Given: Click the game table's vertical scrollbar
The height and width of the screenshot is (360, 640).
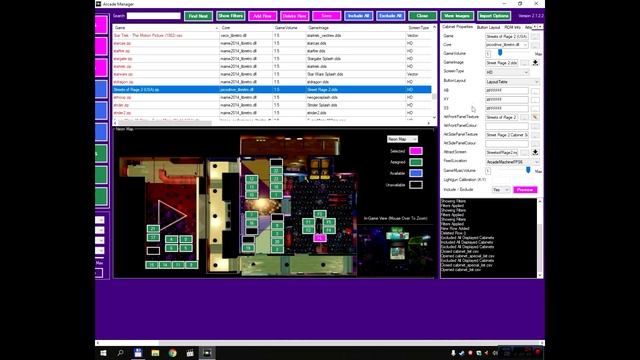Looking at the screenshot, I should pyautogui.click(x=434, y=73).
